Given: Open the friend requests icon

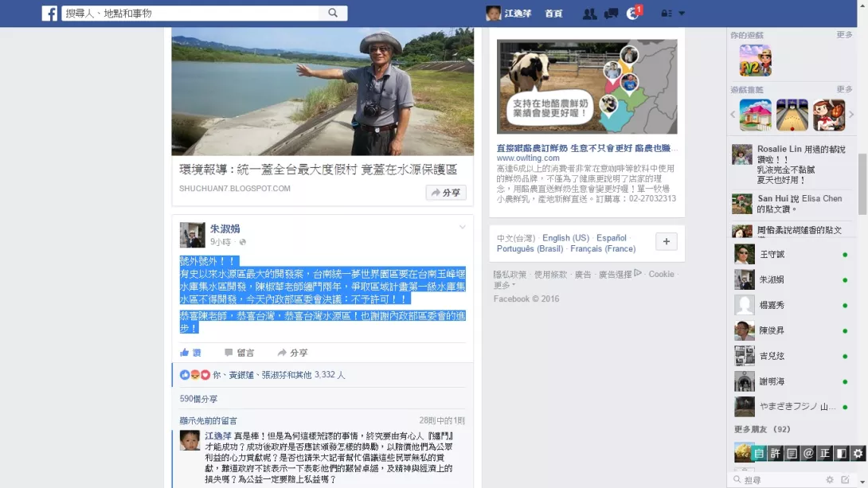Looking at the screenshot, I should tap(589, 14).
